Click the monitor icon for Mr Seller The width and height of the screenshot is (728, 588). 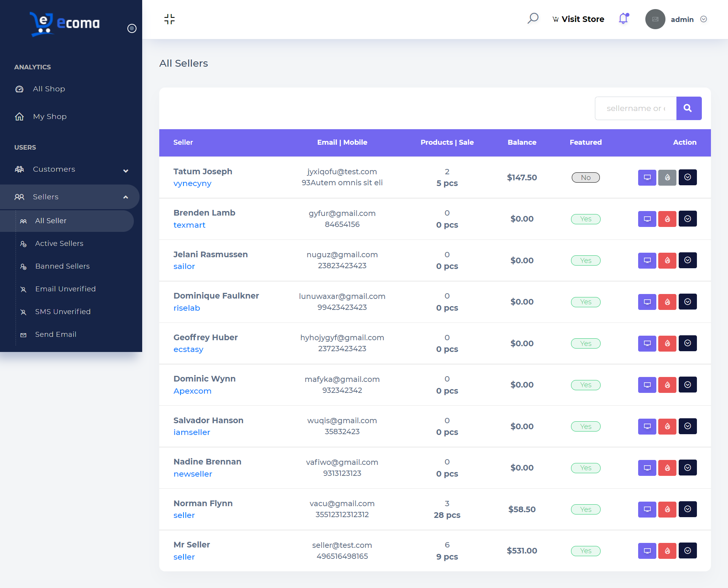coord(647,551)
